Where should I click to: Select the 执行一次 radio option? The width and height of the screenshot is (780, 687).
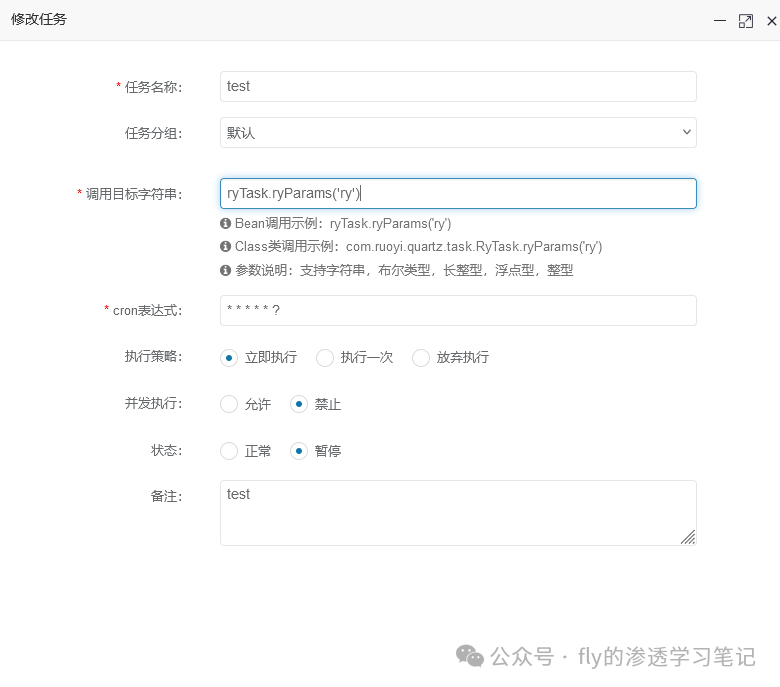pyautogui.click(x=325, y=358)
